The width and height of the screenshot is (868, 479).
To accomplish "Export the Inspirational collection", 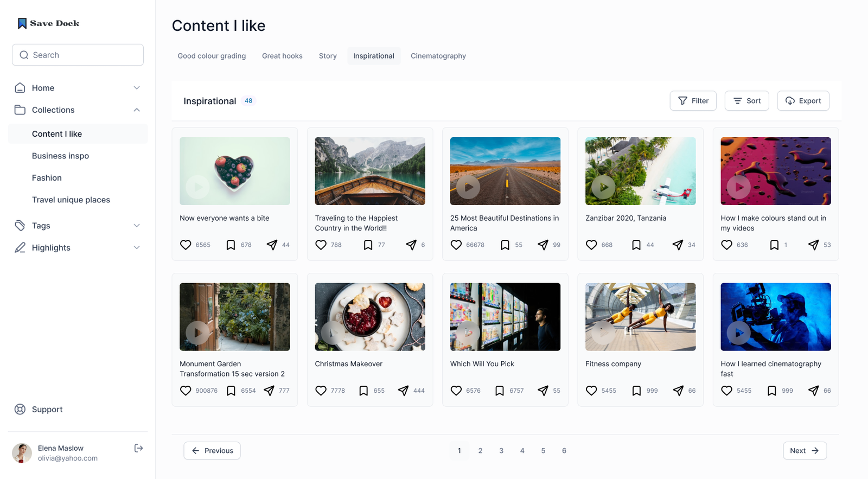I will (x=803, y=101).
